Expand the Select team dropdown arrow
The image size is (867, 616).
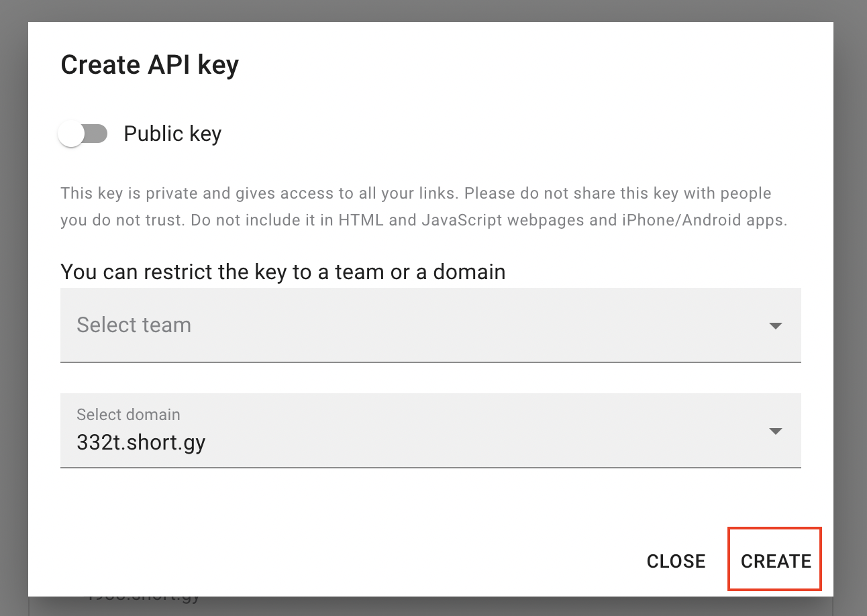pos(775,326)
